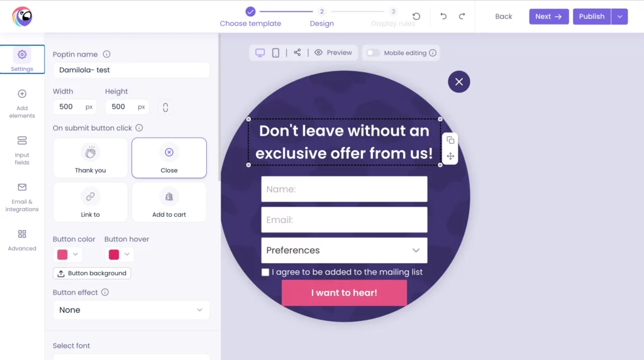Image resolution: width=644 pixels, height=360 pixels.
Task: Click the Settings gear icon
Action: [22, 55]
